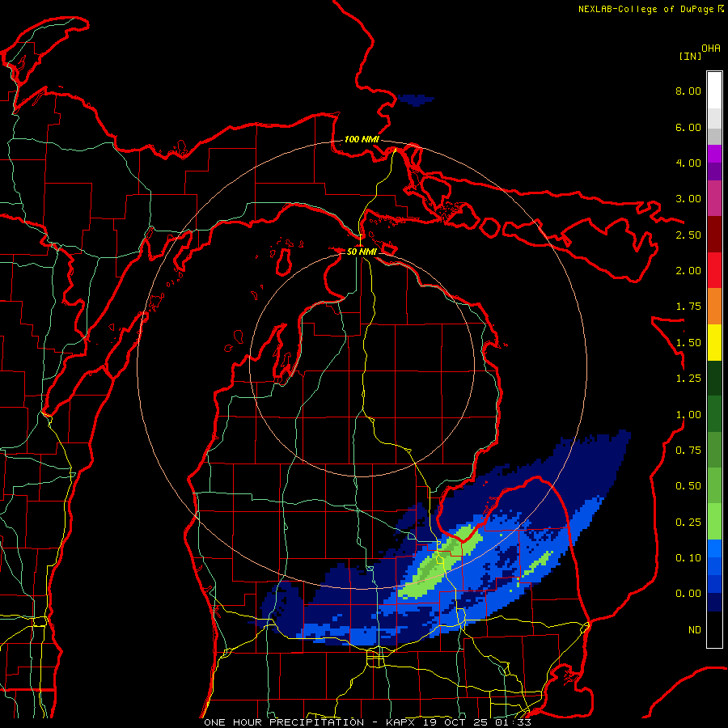The height and width of the screenshot is (728, 728).
Task: Click the 1.00 legend value
Action: pyautogui.click(x=688, y=415)
